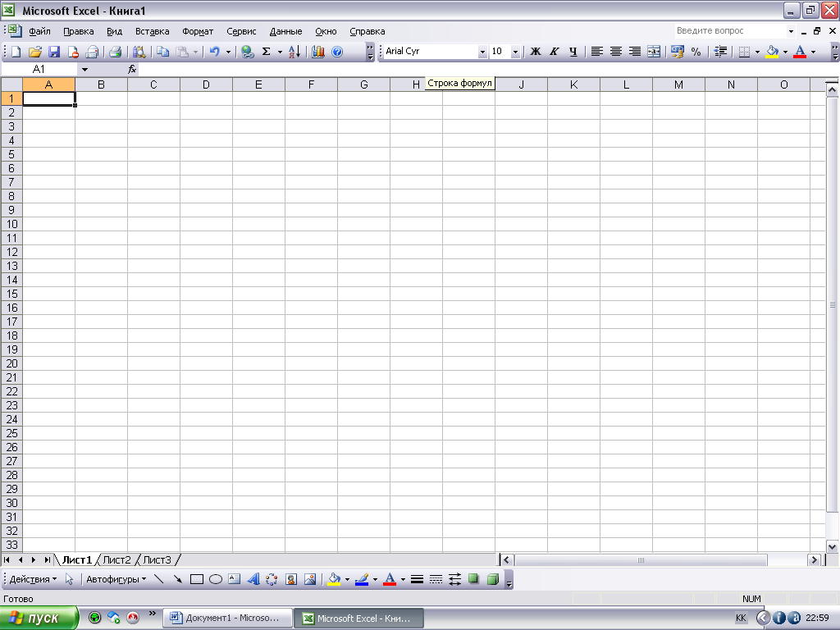Expand the Borders dropdown arrow
This screenshot has height=630, width=840.
(x=757, y=52)
